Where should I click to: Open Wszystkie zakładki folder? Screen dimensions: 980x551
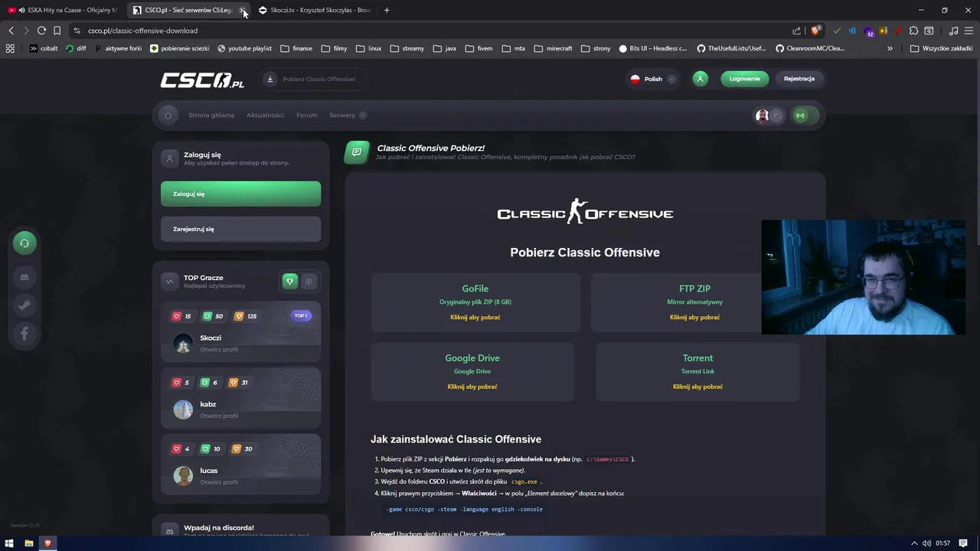941,48
